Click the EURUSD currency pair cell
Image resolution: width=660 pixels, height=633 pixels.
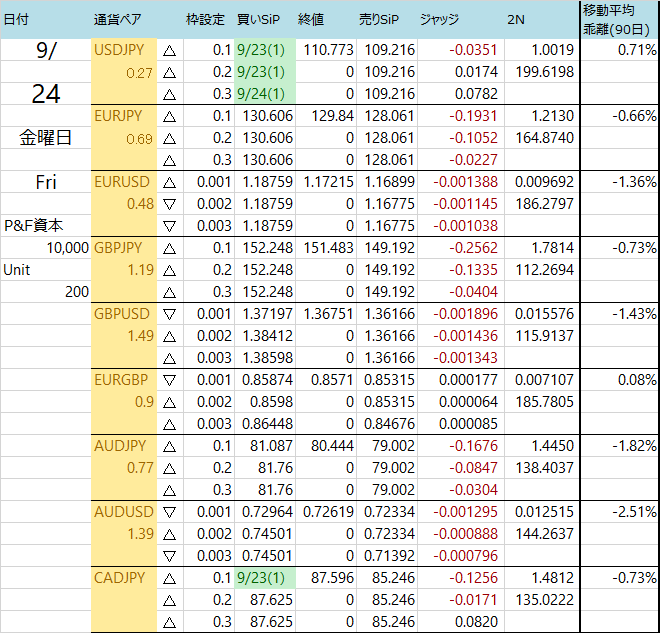point(122,182)
